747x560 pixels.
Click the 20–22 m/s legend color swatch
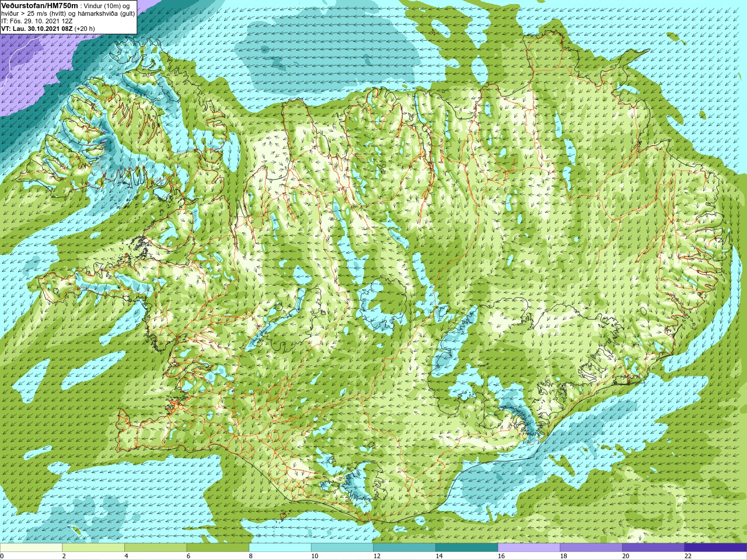tap(654, 548)
